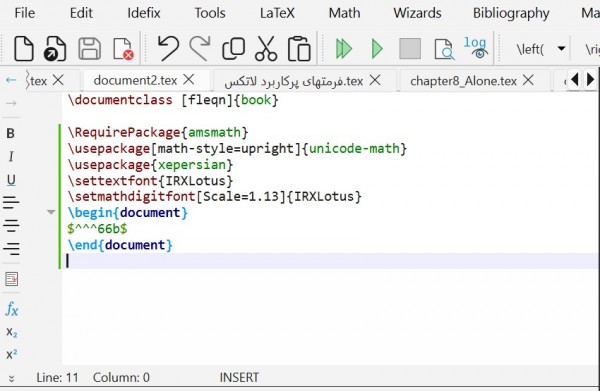Open the \left( delimiter dropdown arrow
The image size is (600, 391).
[x=561, y=49]
